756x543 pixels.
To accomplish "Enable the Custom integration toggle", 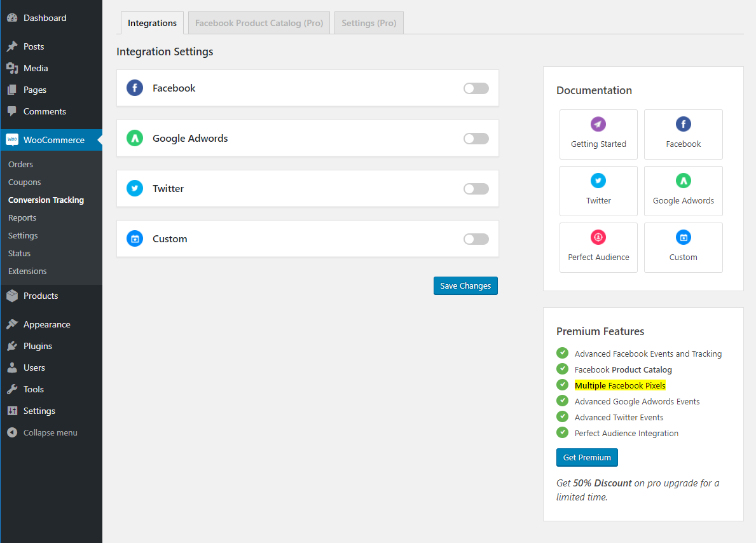I will click(476, 238).
